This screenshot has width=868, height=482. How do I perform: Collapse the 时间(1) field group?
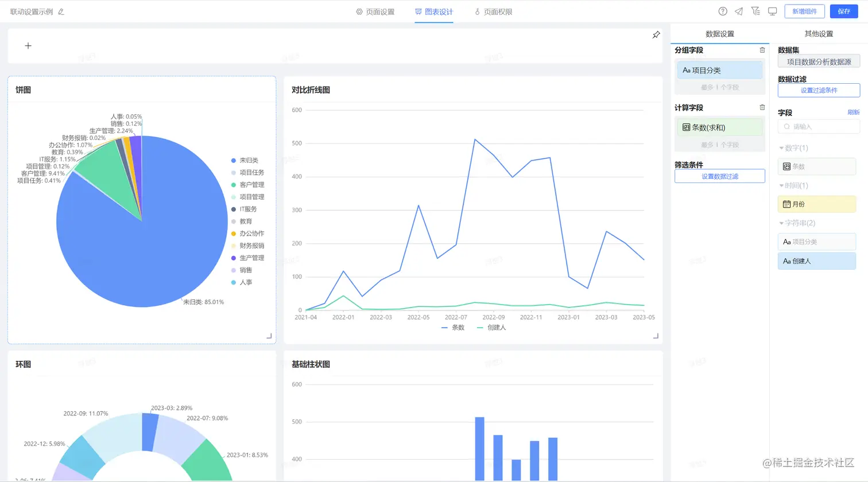[793, 185]
